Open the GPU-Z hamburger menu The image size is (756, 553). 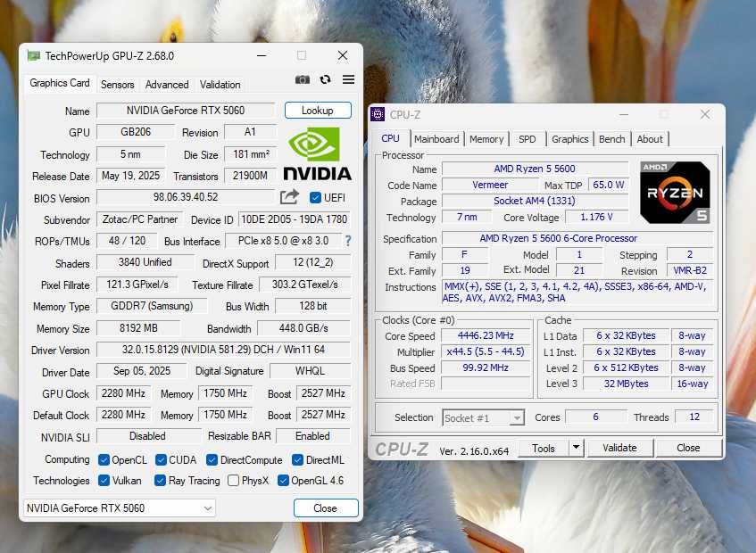pos(348,79)
